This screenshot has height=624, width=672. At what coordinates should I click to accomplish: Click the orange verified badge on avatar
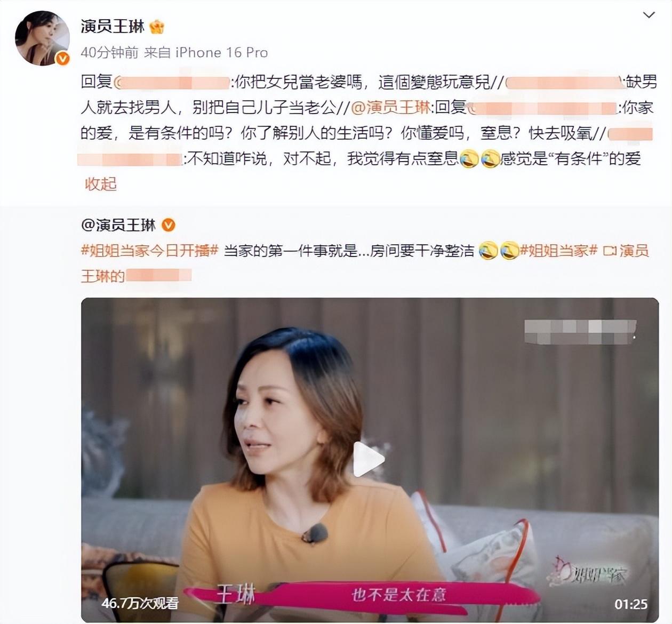(x=62, y=59)
